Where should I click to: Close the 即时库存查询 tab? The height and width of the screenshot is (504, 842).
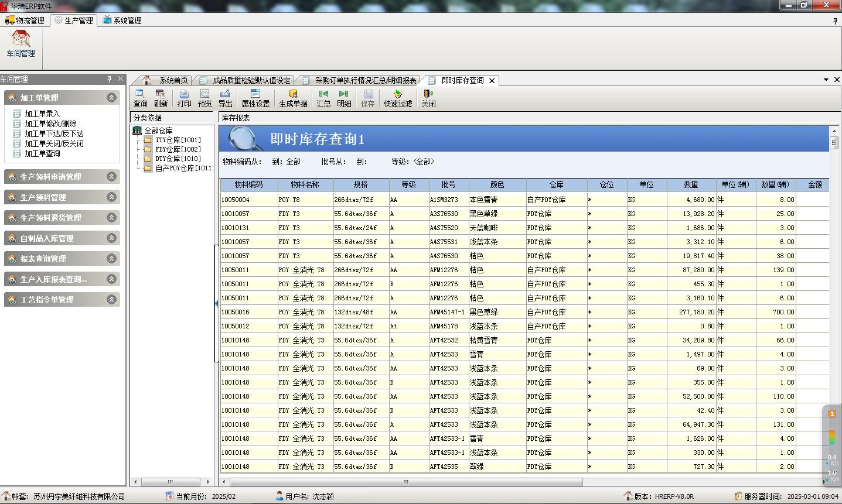(492, 81)
